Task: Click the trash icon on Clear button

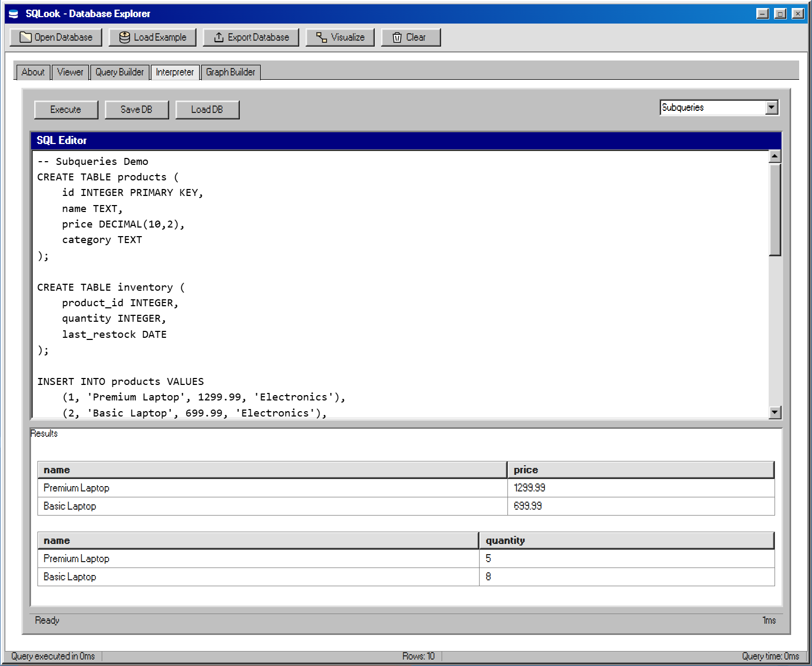Action: pos(397,37)
